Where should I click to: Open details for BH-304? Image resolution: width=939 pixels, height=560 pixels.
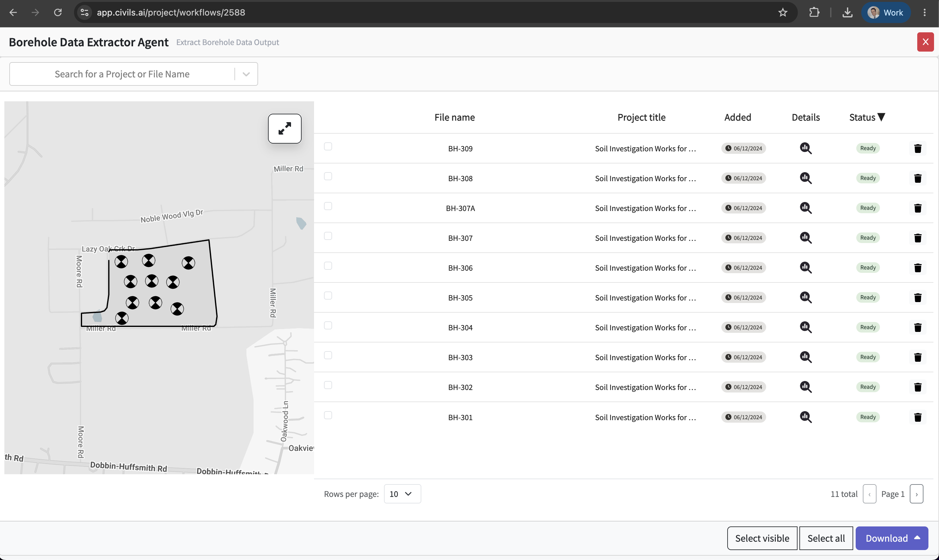click(805, 327)
